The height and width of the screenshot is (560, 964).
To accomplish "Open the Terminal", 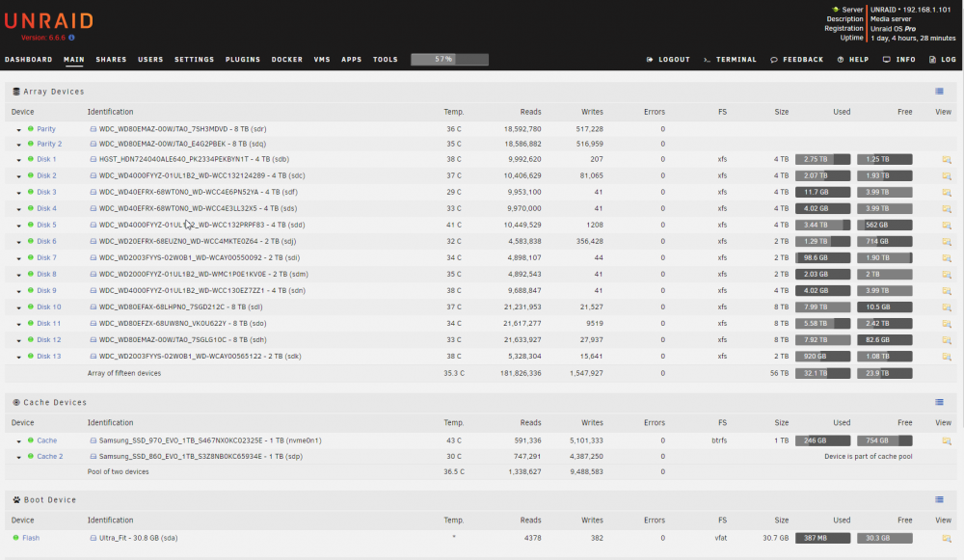I will tap(730, 60).
